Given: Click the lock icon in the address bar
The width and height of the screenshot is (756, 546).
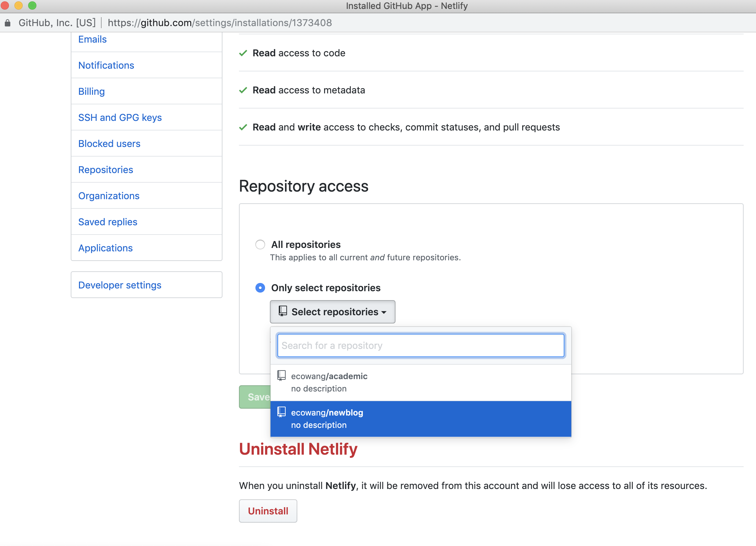Looking at the screenshot, I should coord(8,23).
